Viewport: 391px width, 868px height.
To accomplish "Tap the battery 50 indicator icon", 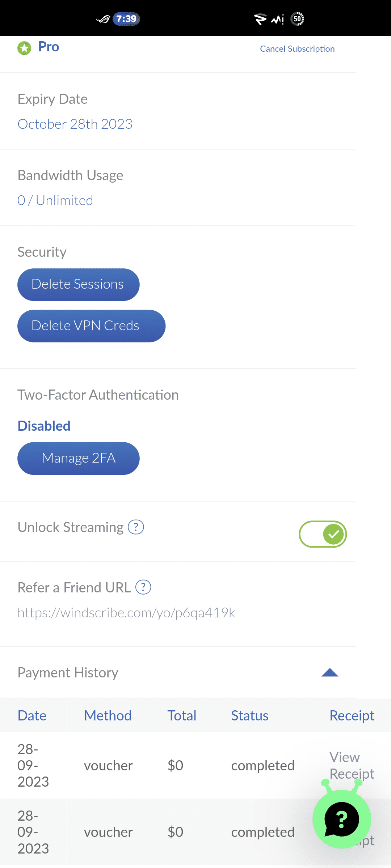I will click(297, 19).
